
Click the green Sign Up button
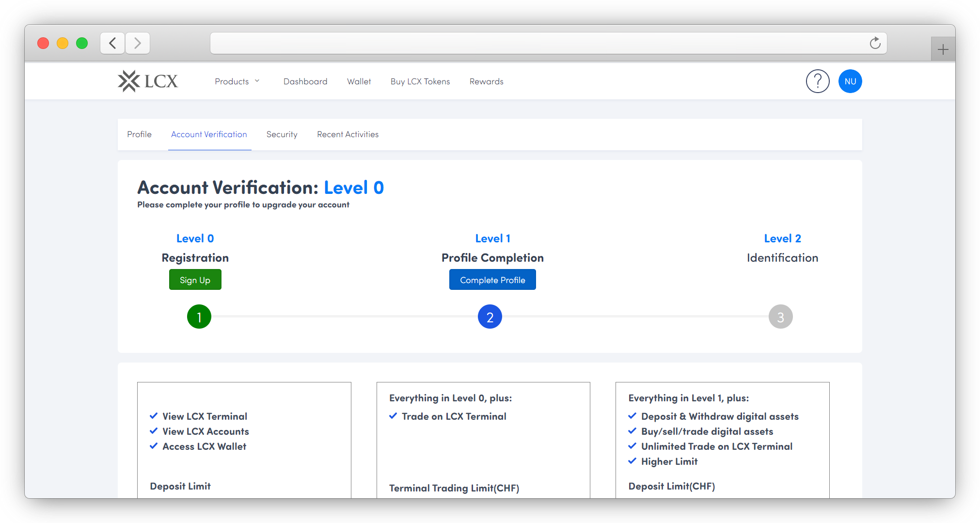pyautogui.click(x=195, y=280)
